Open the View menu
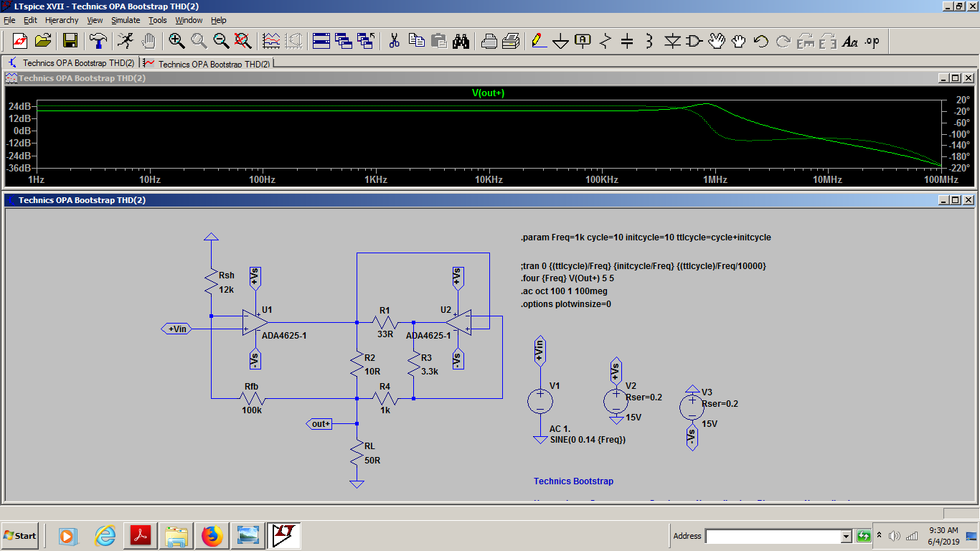 coord(95,20)
